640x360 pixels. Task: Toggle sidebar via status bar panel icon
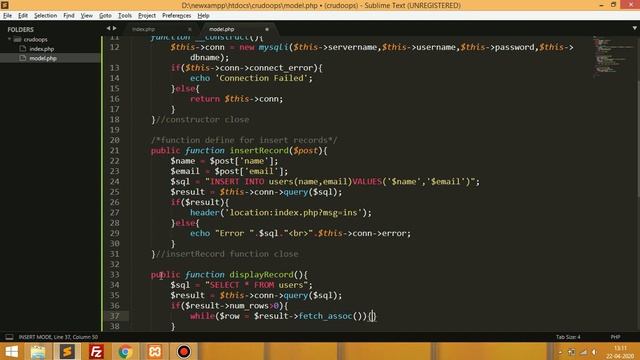click(9, 337)
